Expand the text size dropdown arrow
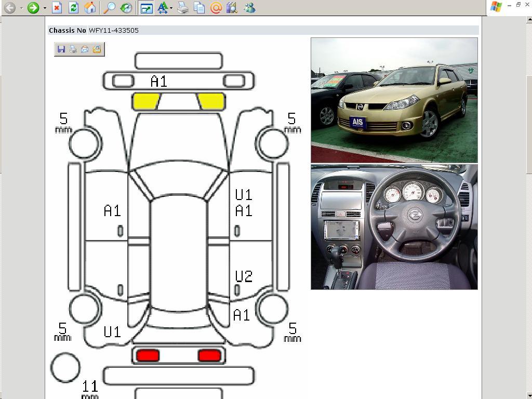Image resolution: width=532 pixels, height=399 pixels. [x=171, y=8]
